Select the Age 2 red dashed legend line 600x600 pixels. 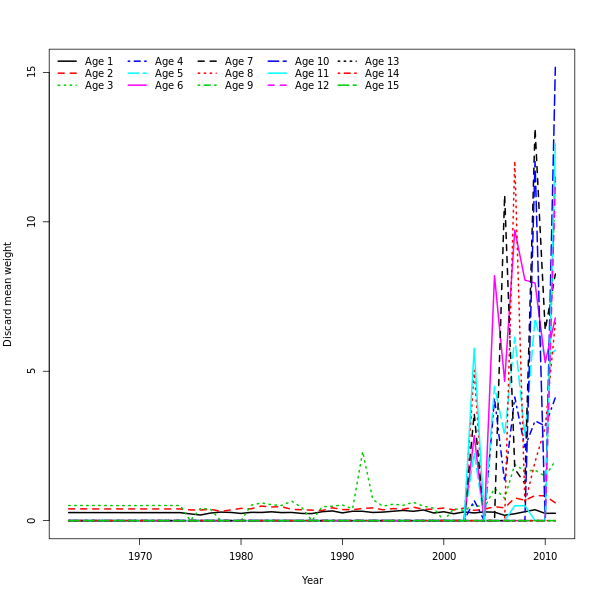pos(67,74)
